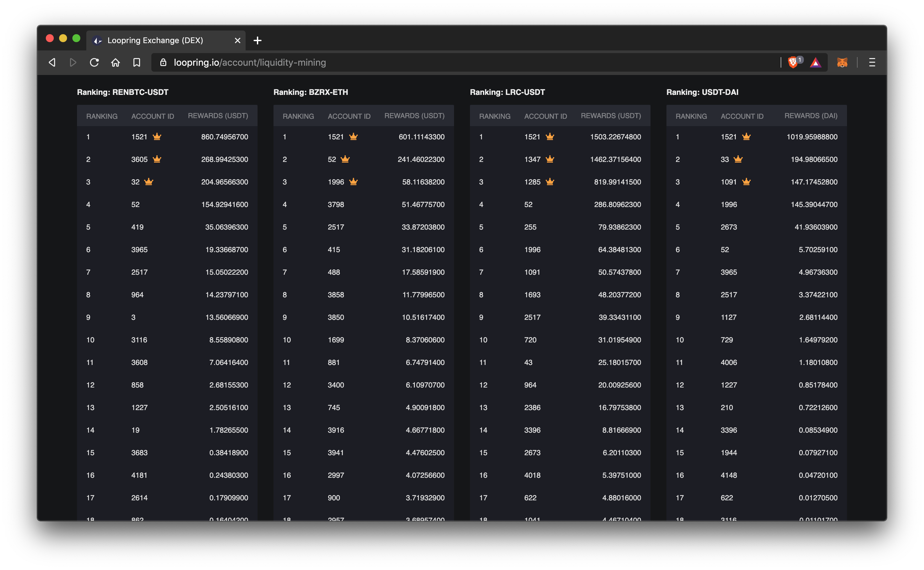Click the Ranking: LRC-USDT heading

click(x=507, y=92)
